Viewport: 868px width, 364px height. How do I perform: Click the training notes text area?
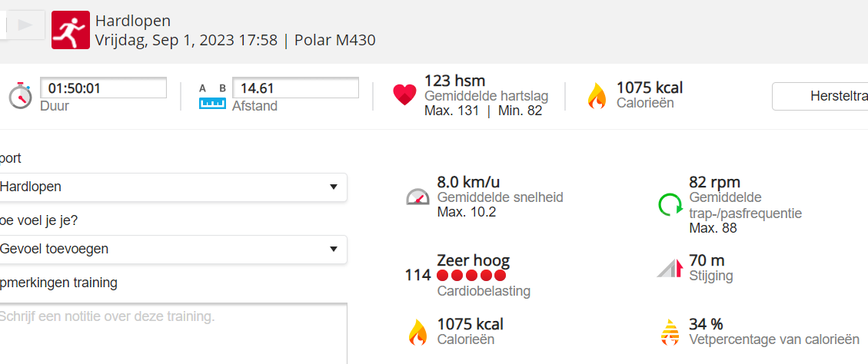[173, 334]
